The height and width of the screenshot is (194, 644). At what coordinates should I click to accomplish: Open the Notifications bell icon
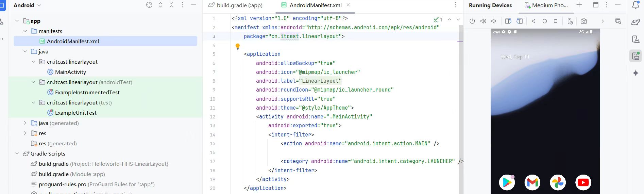click(x=635, y=5)
